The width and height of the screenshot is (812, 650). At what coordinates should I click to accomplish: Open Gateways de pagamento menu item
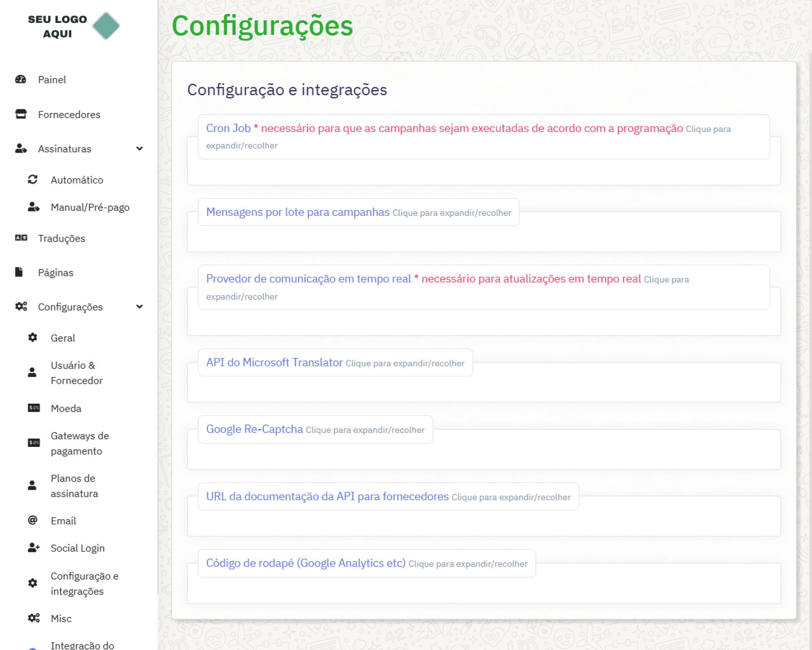[80, 443]
